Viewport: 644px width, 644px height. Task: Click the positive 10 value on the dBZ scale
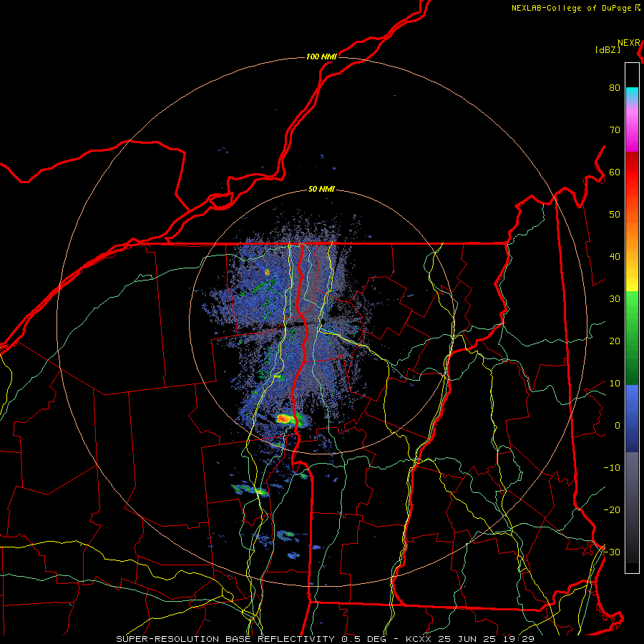pyautogui.click(x=615, y=384)
